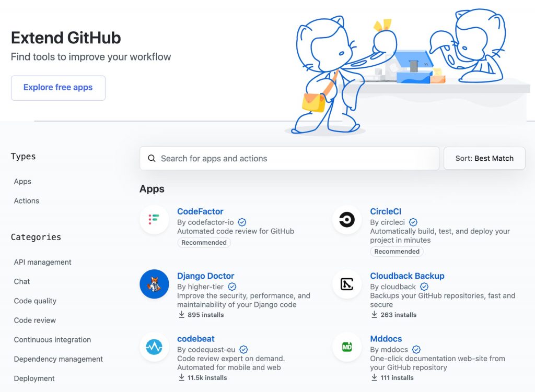Click the CircleCI app logo icon
This screenshot has height=392, width=535.
pyautogui.click(x=347, y=220)
